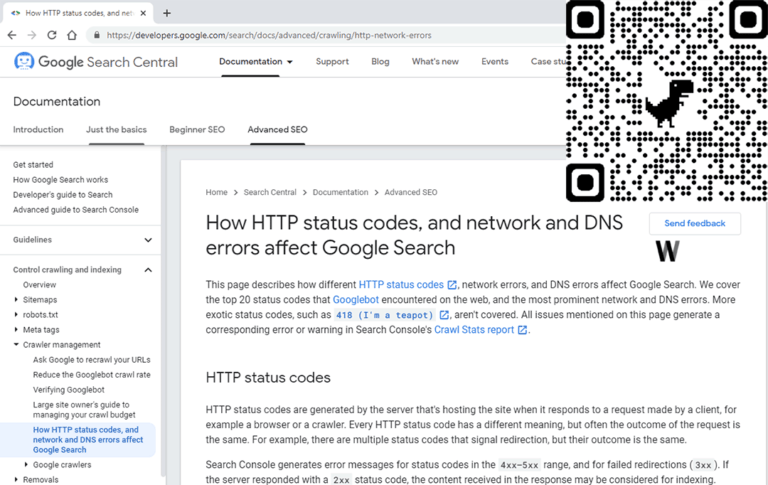Click the browser forward arrow
The width and height of the screenshot is (768, 485).
point(32,35)
